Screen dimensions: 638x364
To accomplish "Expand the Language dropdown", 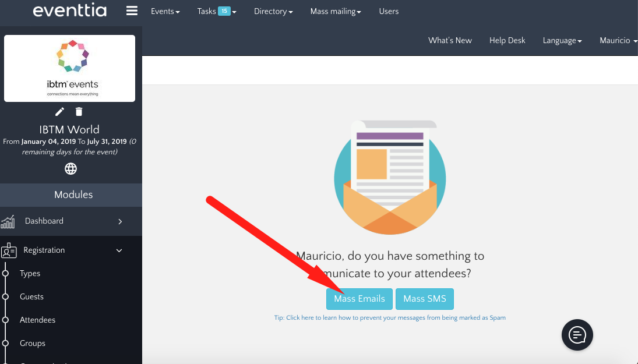I will pyautogui.click(x=562, y=41).
